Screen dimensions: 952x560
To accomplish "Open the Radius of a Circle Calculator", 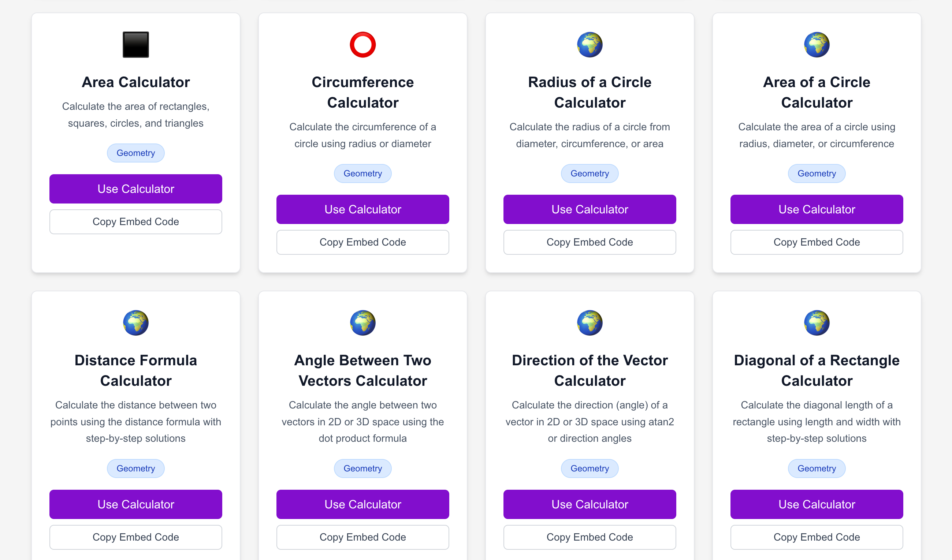I will pyautogui.click(x=590, y=209).
